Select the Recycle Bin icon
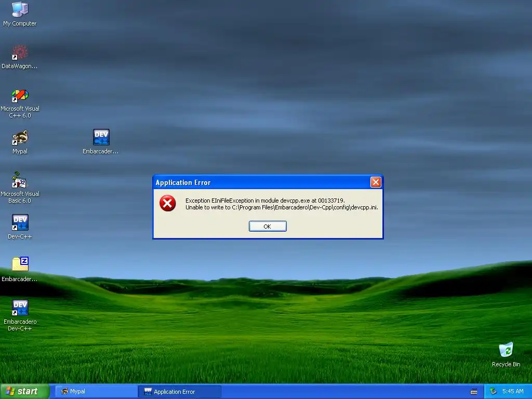 (x=506, y=354)
